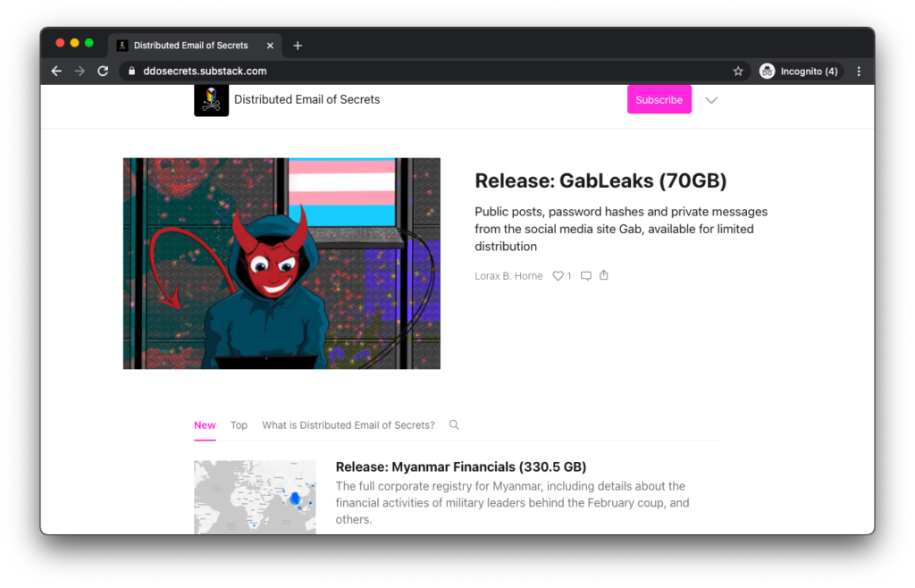Open Release: Myanmar Financials (330.5 GB) headline
915x588 pixels.
coord(461,466)
